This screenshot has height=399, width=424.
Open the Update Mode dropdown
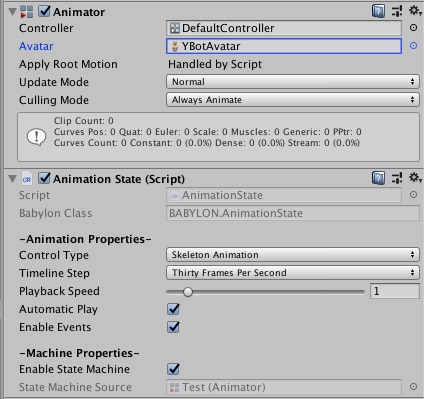(293, 82)
